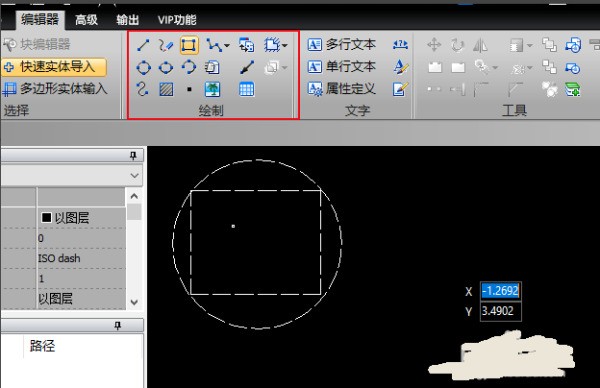This screenshot has height=388, width=600.
Task: Click 单行文本 single-line text button
Action: pyautogui.click(x=342, y=67)
